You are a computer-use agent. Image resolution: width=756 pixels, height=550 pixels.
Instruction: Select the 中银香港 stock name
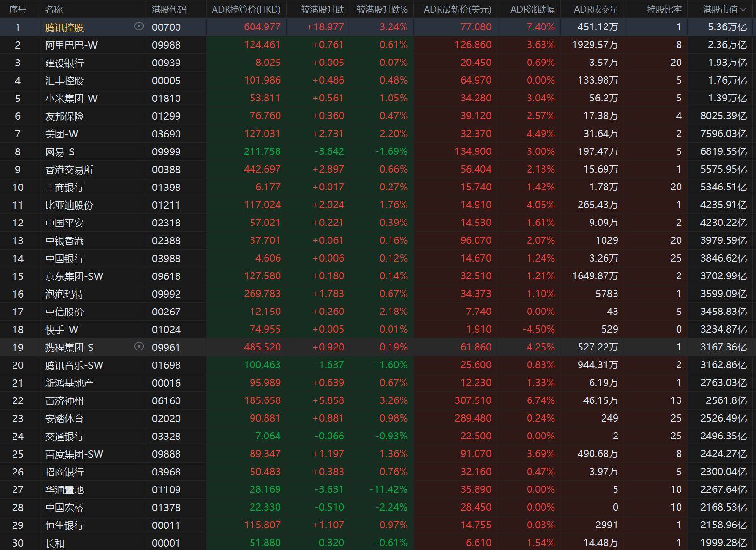pyautogui.click(x=64, y=240)
